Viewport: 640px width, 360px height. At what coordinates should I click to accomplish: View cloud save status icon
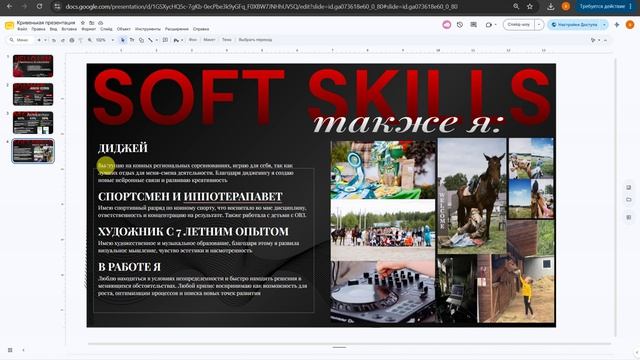(101, 23)
